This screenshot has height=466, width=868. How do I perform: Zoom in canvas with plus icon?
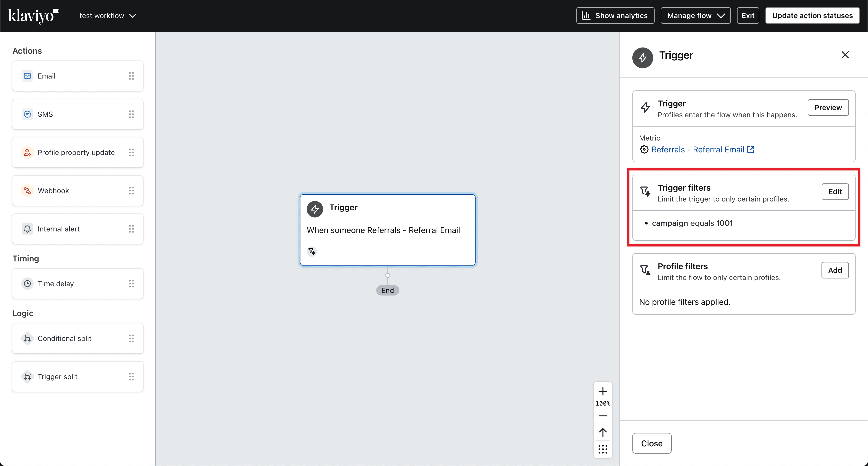(602, 391)
